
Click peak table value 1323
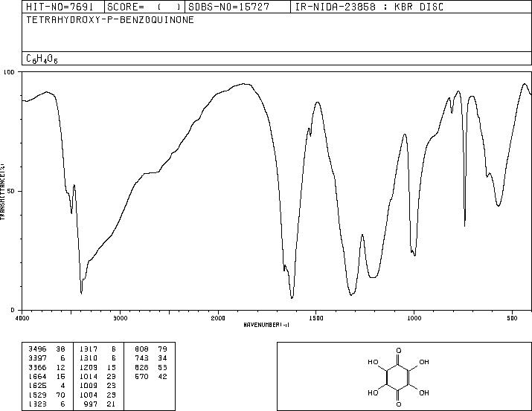pyautogui.click(x=37, y=404)
